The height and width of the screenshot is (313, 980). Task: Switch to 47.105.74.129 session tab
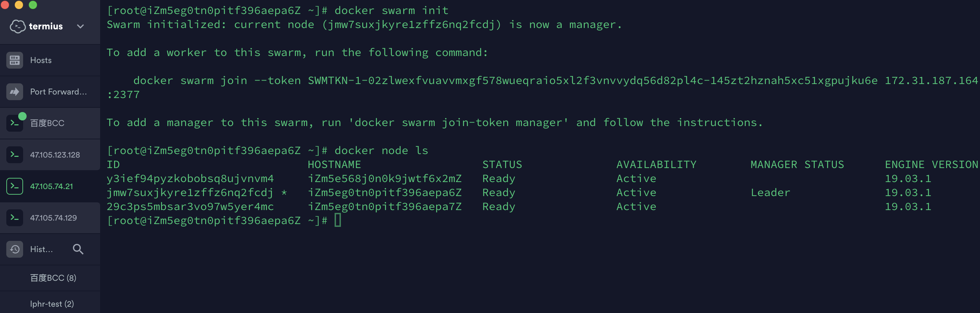click(x=50, y=218)
